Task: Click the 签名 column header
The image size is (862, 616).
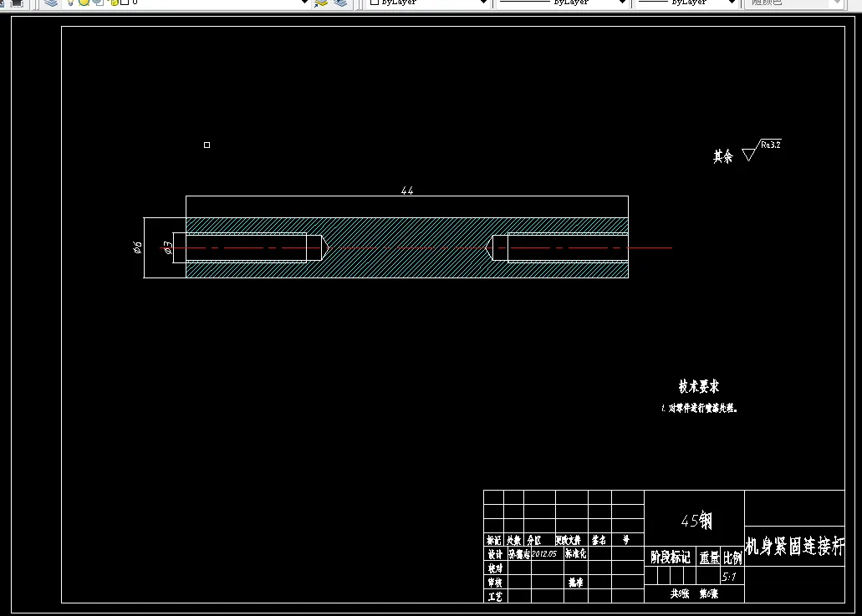Action: pos(599,540)
